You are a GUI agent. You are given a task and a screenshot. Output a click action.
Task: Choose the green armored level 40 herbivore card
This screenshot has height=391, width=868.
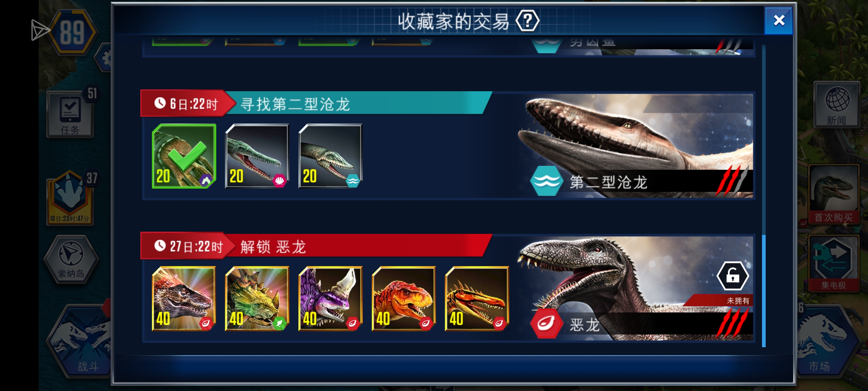point(257,299)
